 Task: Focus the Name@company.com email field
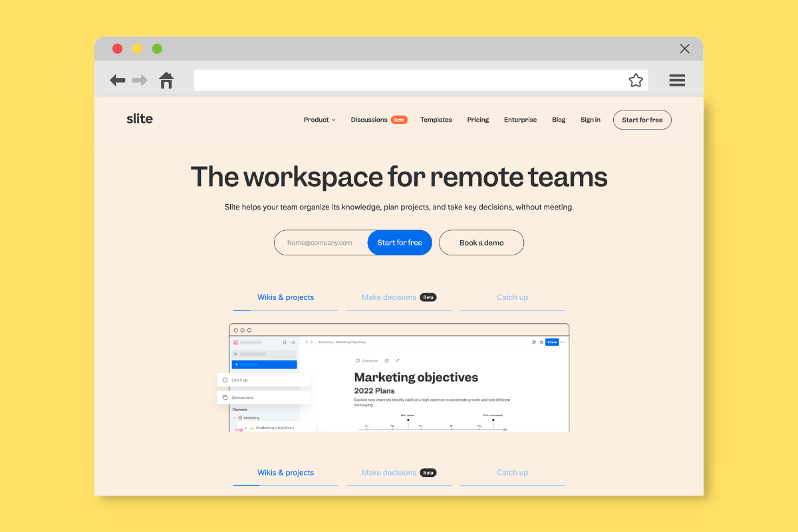(322, 243)
